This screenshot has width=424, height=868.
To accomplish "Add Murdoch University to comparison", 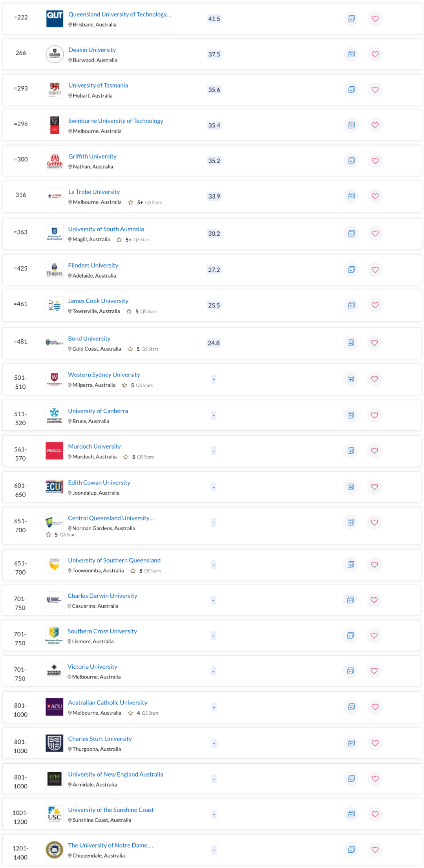I will click(351, 451).
